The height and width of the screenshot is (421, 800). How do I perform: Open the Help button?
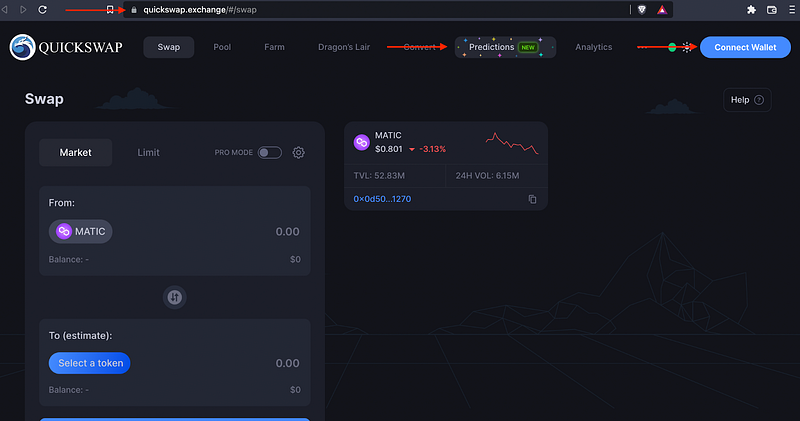click(x=747, y=100)
